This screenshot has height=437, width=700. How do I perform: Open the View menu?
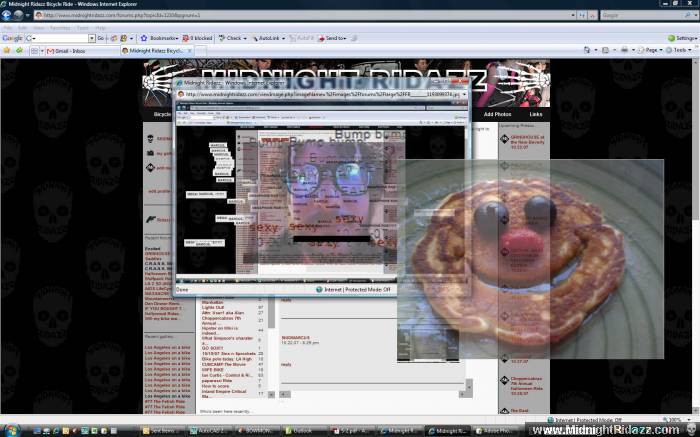click(38, 28)
